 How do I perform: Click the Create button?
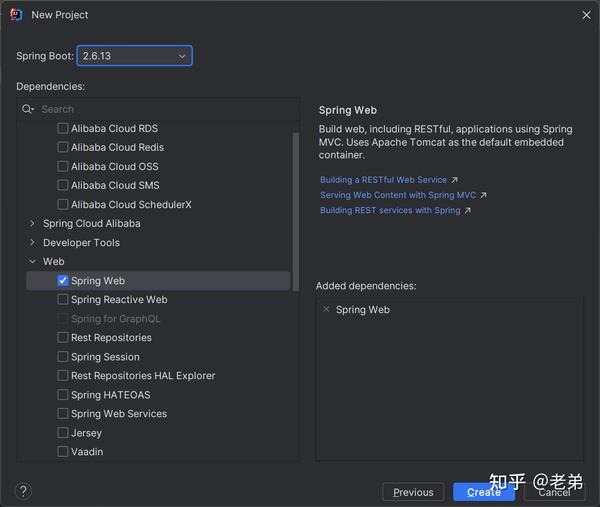(x=484, y=492)
